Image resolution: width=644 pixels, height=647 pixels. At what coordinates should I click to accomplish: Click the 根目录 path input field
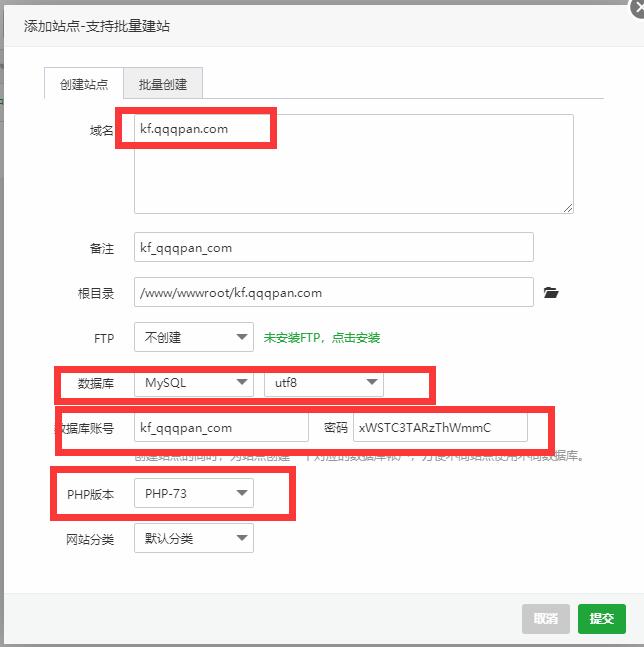[333, 293]
